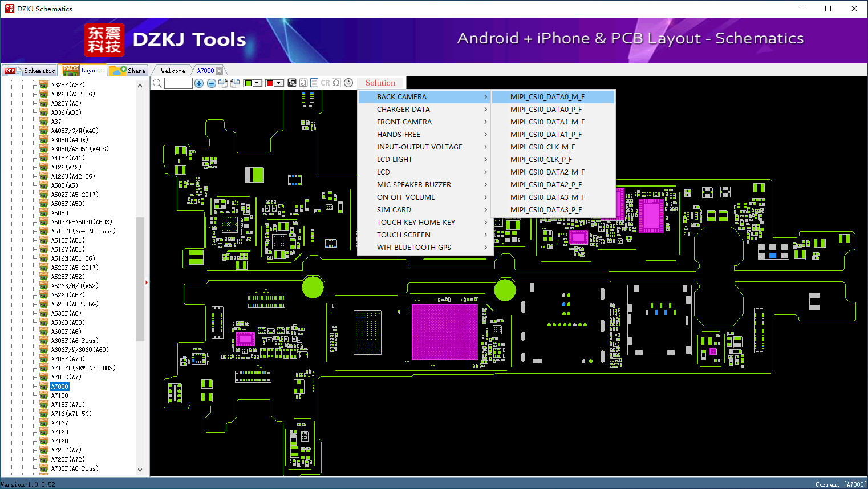Pick the MIPI_CSI0_CLK_P_F entry
Image resolution: width=868 pixels, height=489 pixels.
point(553,160)
